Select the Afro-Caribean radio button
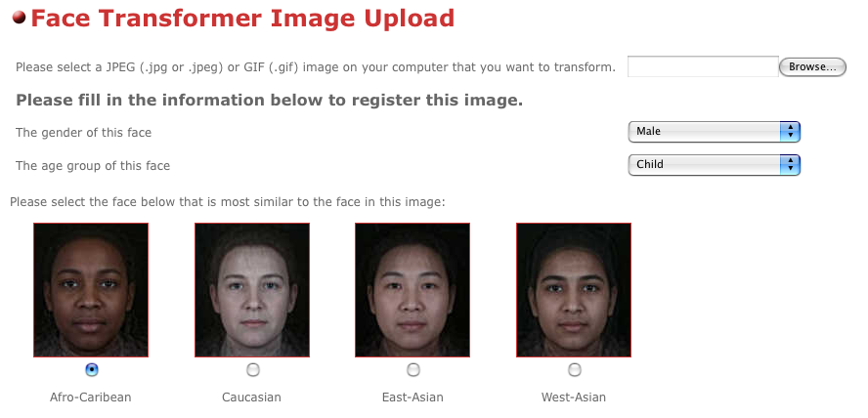This screenshot has width=868, height=418. (x=91, y=369)
